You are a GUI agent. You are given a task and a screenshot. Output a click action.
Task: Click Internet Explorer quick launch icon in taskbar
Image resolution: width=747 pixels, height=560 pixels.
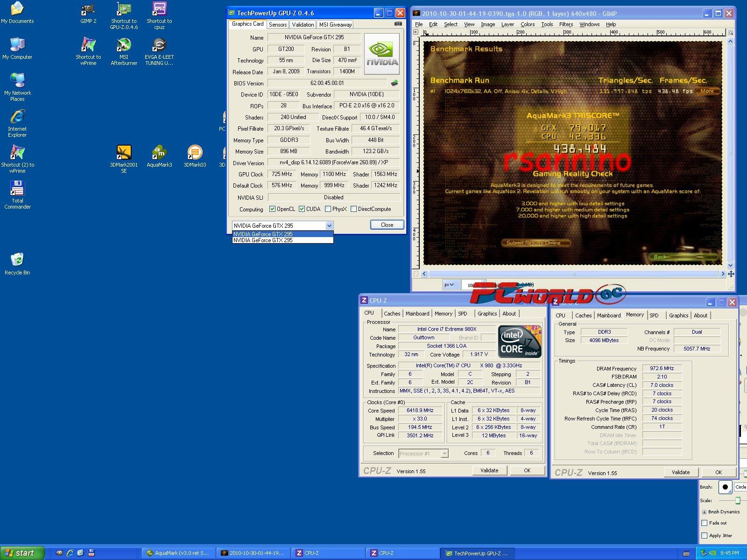pos(70,553)
